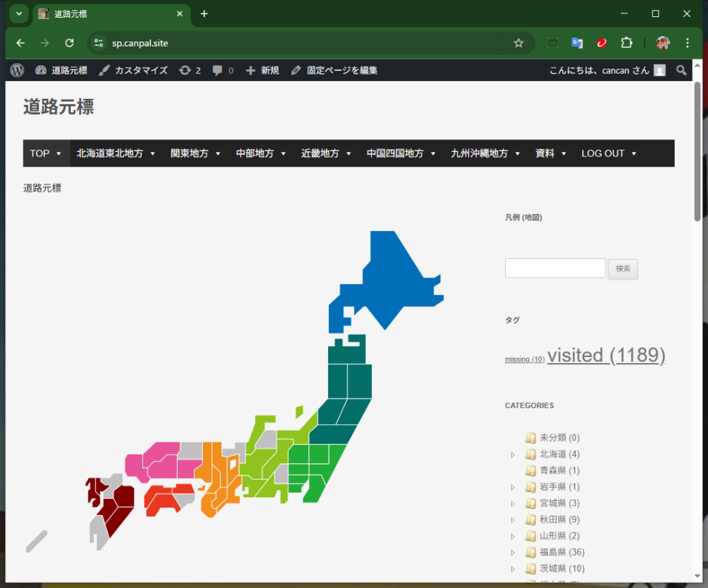This screenshot has height=588, width=708.
Task: Click 固定ページを編集 in admin bar
Action: pyautogui.click(x=334, y=70)
